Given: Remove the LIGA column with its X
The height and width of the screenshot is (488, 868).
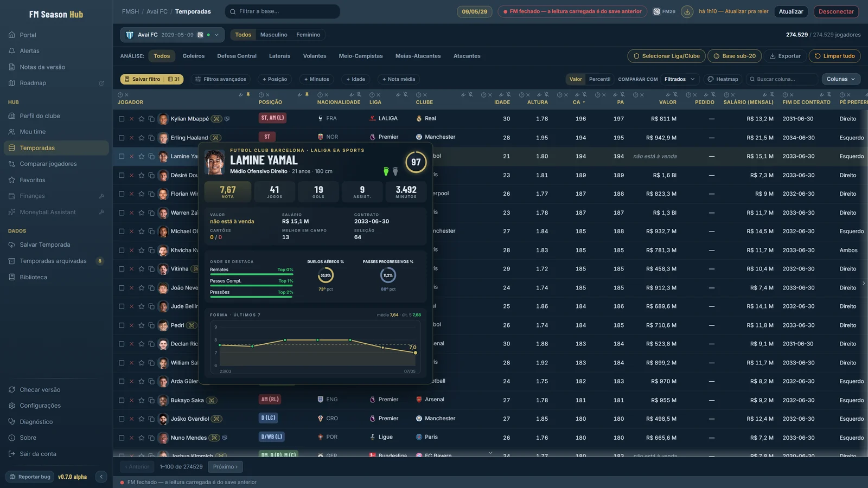Looking at the screenshot, I should pyautogui.click(x=378, y=95).
